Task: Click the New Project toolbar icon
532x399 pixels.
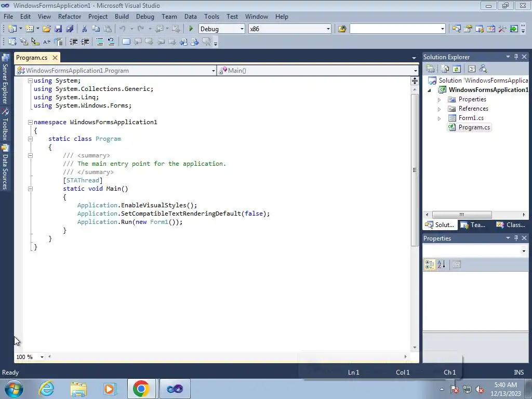Action: (x=12, y=29)
